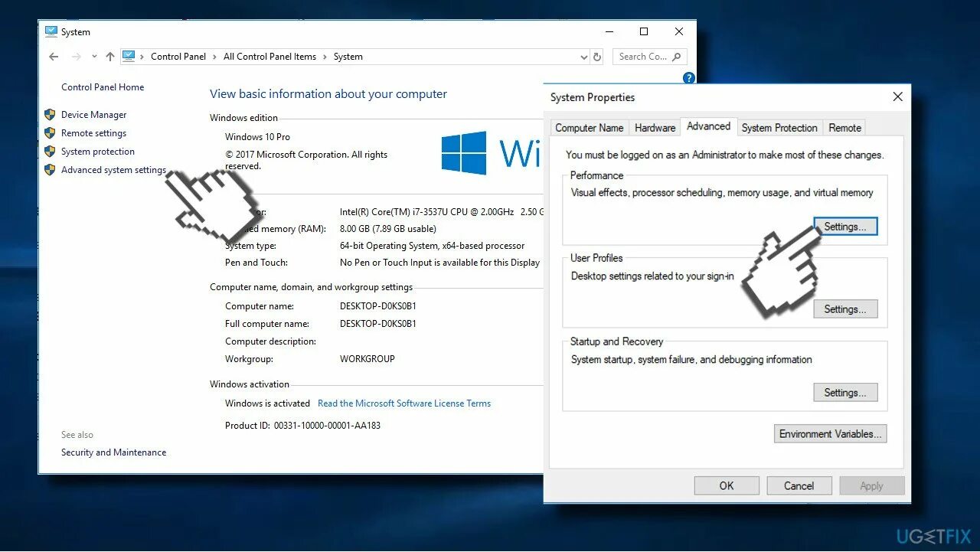Image resolution: width=980 pixels, height=552 pixels.
Task: Click the Up one level arrow
Action: click(110, 57)
